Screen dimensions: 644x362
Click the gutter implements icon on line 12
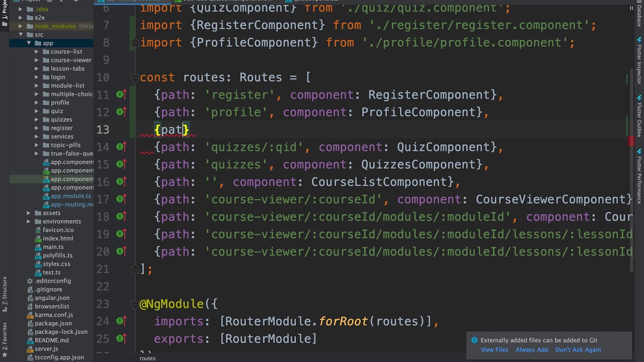(x=121, y=112)
